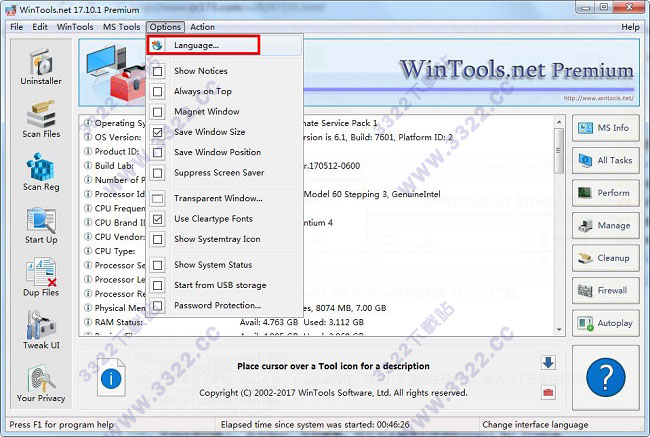This screenshot has height=437, width=650.
Task: Open the MS Tools menu
Action: click(x=121, y=27)
